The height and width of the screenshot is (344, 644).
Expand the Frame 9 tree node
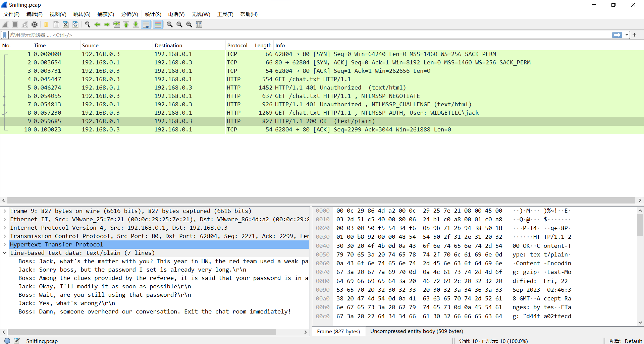5,211
